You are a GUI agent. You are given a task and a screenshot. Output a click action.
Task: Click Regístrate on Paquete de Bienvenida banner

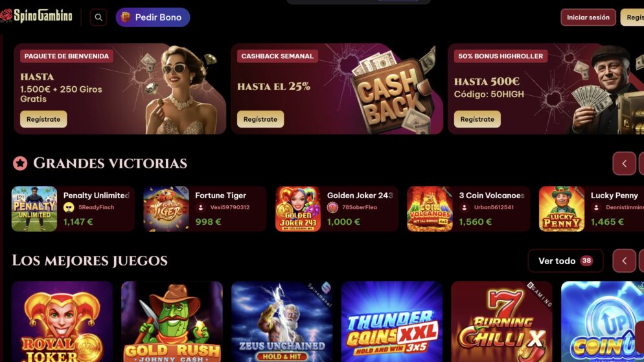point(43,119)
